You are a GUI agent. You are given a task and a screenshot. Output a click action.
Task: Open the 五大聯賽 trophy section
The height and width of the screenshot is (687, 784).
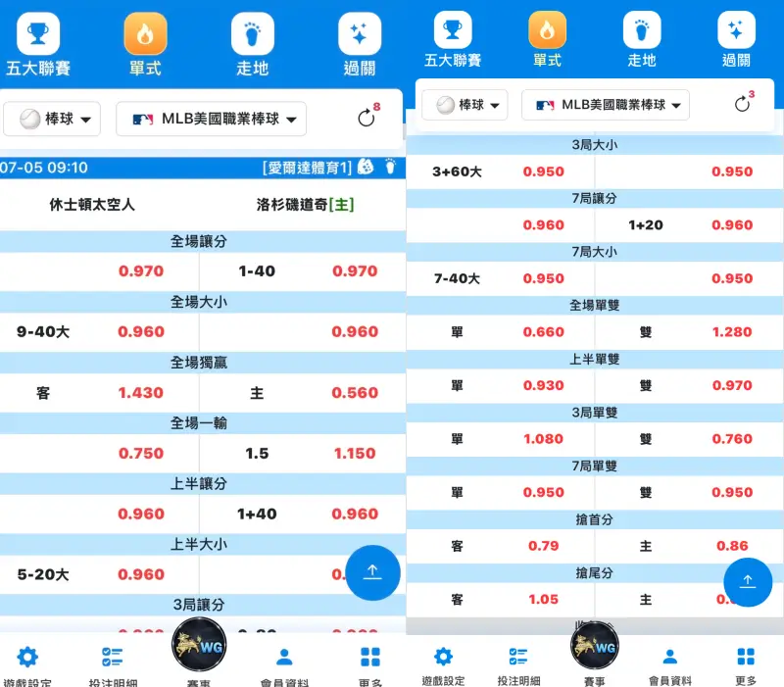39,34
